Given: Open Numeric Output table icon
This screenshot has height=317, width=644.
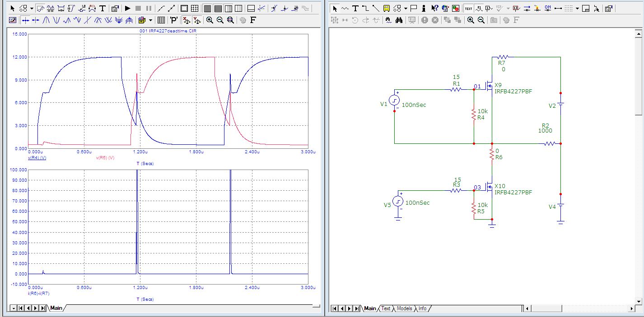Looking at the screenshot, I should pyautogui.click(x=161, y=20).
